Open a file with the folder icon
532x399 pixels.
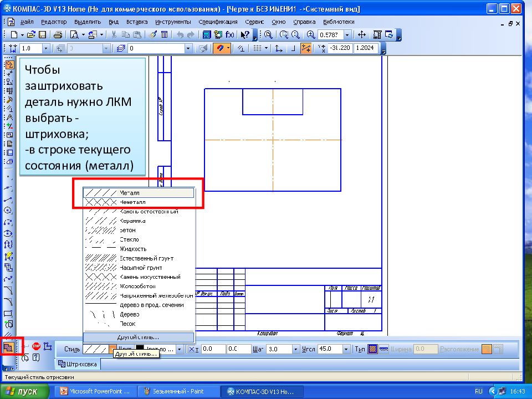(x=31, y=34)
